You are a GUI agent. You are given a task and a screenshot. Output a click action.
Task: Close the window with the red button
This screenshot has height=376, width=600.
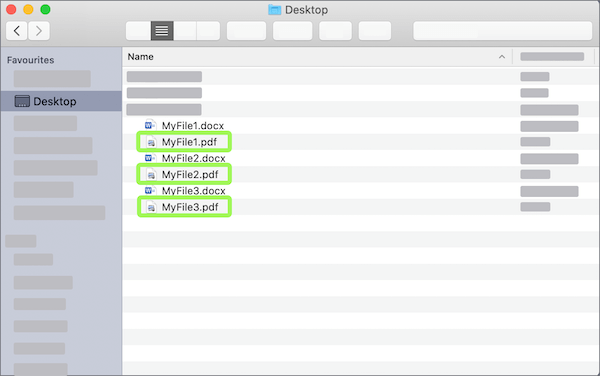(x=11, y=10)
